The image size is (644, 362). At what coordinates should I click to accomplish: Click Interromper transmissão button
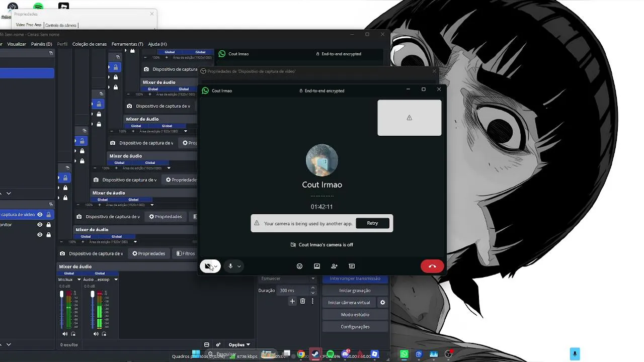click(355, 279)
